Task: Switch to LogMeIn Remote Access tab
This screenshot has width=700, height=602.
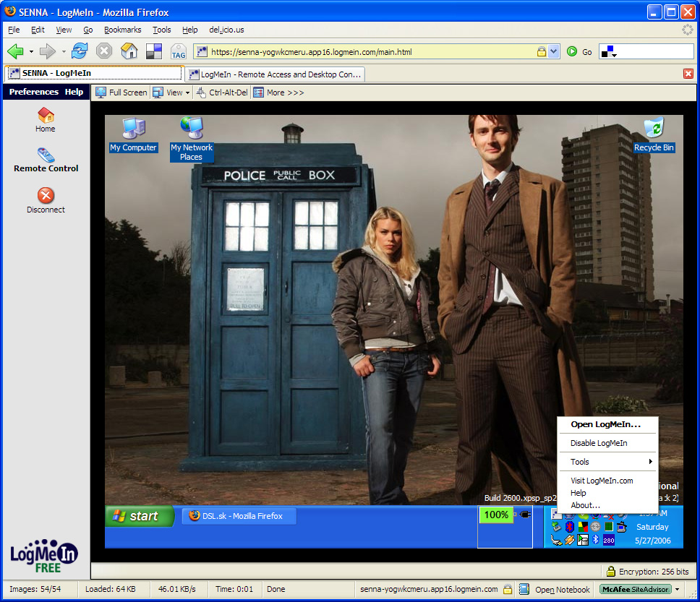Action: 276,74
